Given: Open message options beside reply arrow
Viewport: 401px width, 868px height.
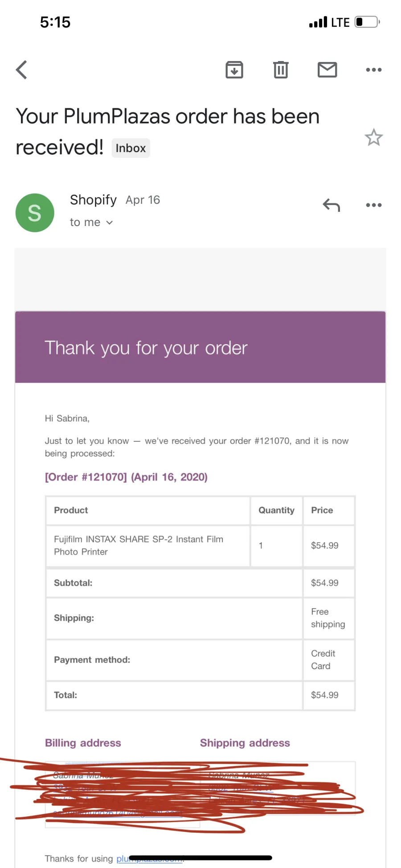Looking at the screenshot, I should click(374, 205).
